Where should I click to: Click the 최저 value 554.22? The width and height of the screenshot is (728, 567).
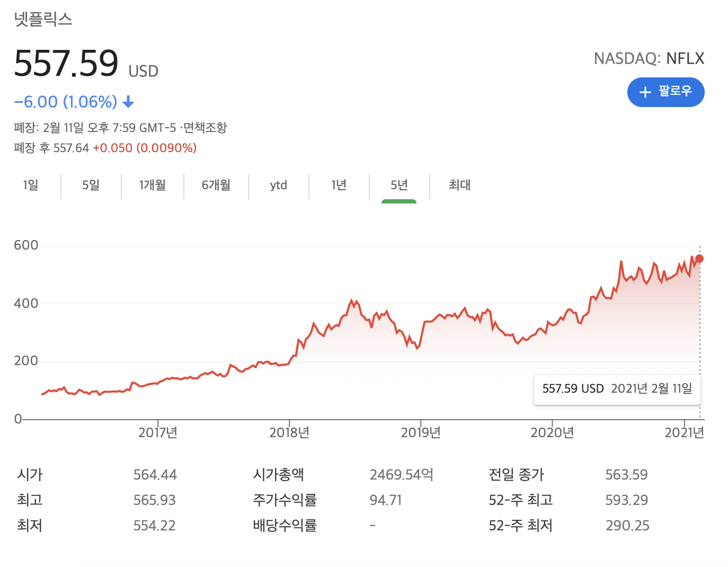coord(154,526)
